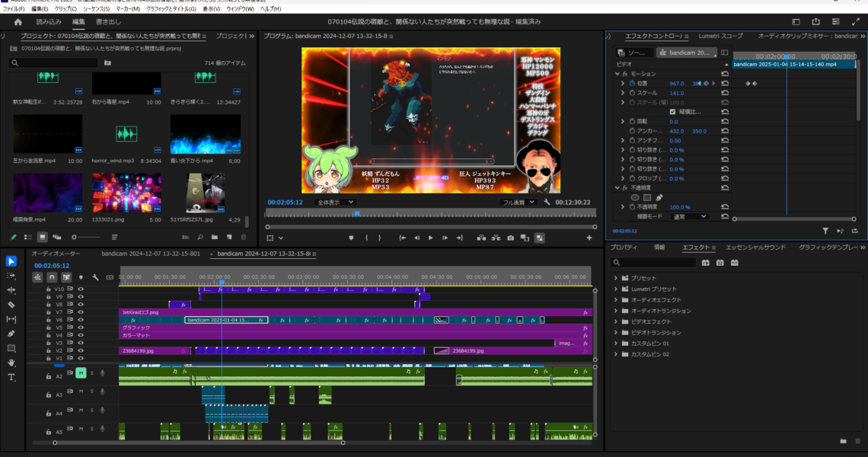Switch to the Lumetri スコープ tab
The image size is (868, 457).
(x=720, y=36)
